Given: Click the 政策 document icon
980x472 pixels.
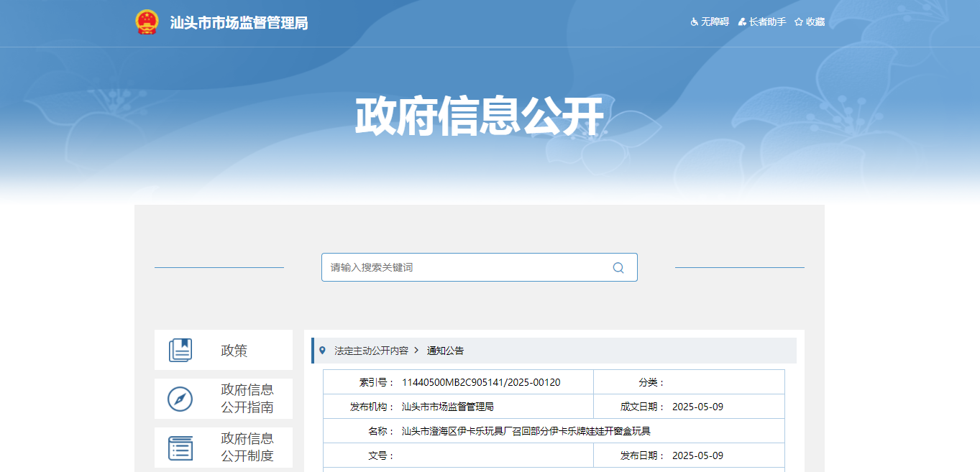Looking at the screenshot, I should pyautogui.click(x=180, y=351).
